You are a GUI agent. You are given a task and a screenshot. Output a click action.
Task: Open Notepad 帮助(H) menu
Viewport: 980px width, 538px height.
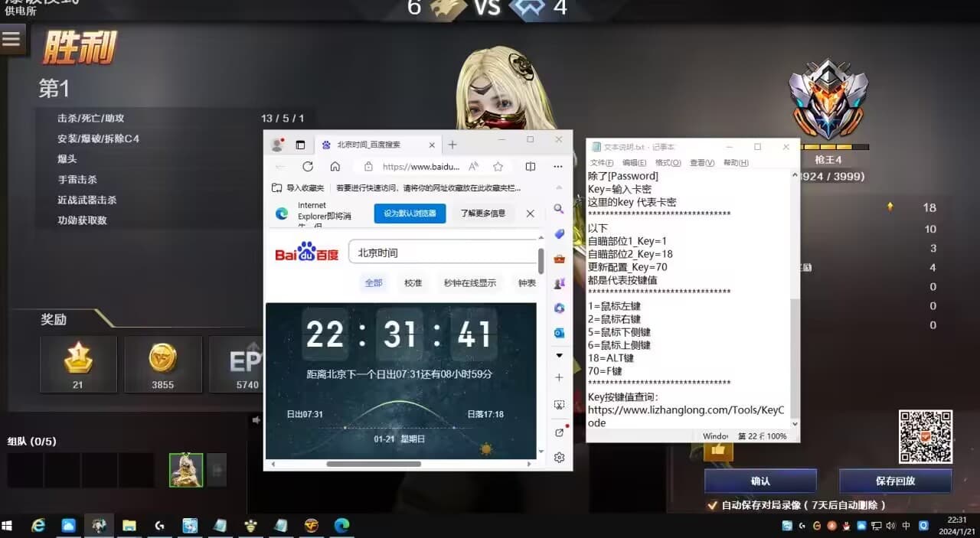736,163
